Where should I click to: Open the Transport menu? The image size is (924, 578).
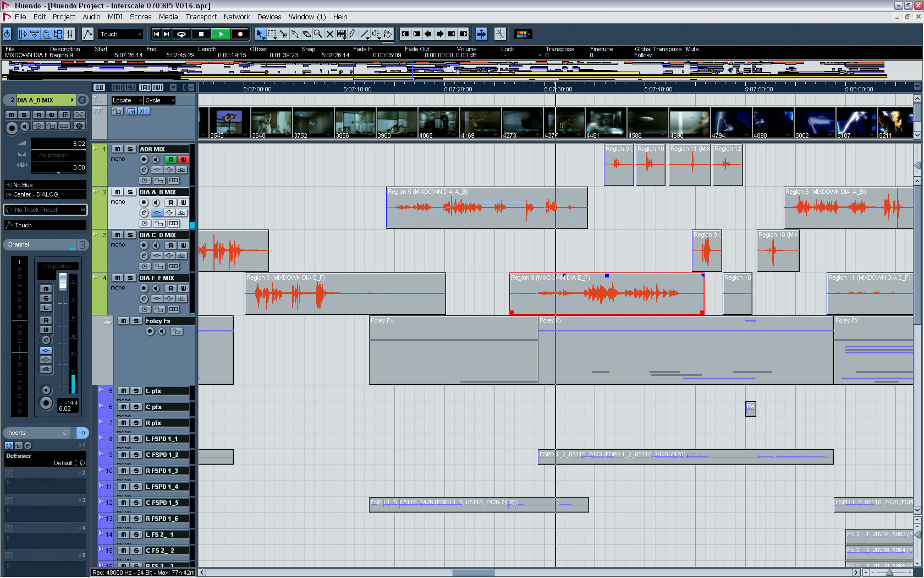pos(201,17)
